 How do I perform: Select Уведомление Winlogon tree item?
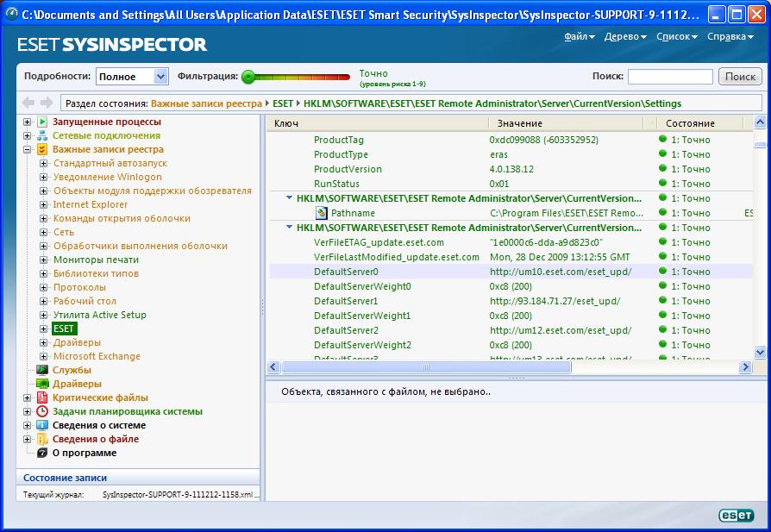point(107,177)
